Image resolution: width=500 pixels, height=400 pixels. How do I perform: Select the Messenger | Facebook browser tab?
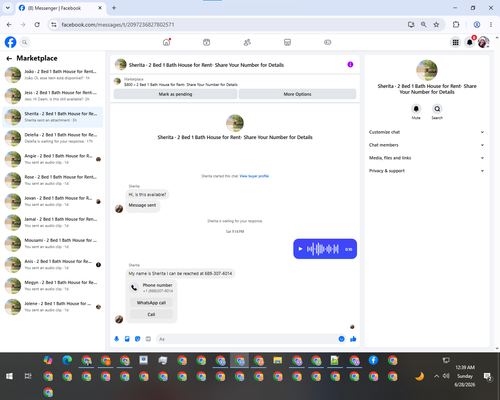[60, 8]
